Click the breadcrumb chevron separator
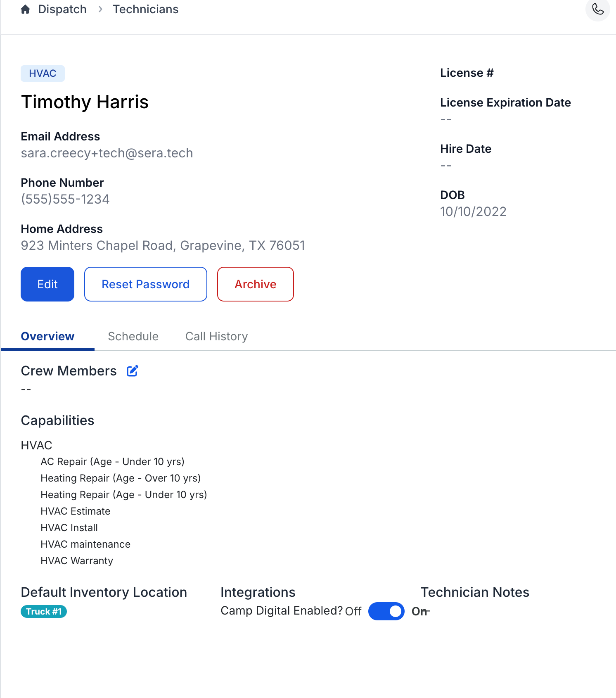The width and height of the screenshot is (616, 698). coord(100,9)
